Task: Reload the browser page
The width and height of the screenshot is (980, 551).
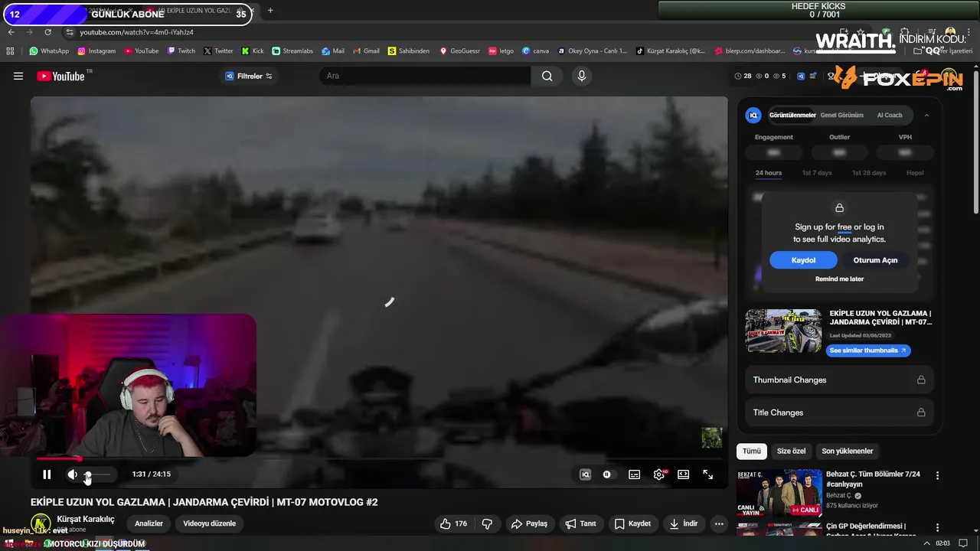Action: [47, 32]
